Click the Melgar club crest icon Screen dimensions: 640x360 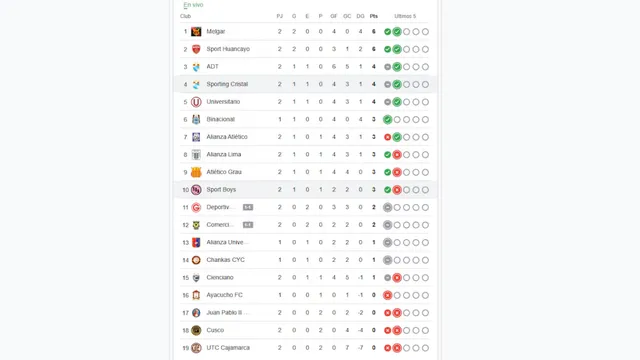click(x=196, y=31)
